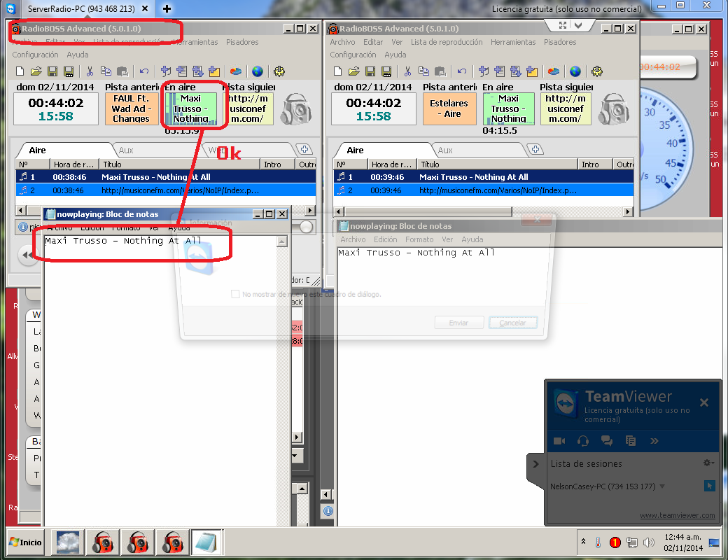Click 'Estelares - Aire' previous track box

pos(449,108)
